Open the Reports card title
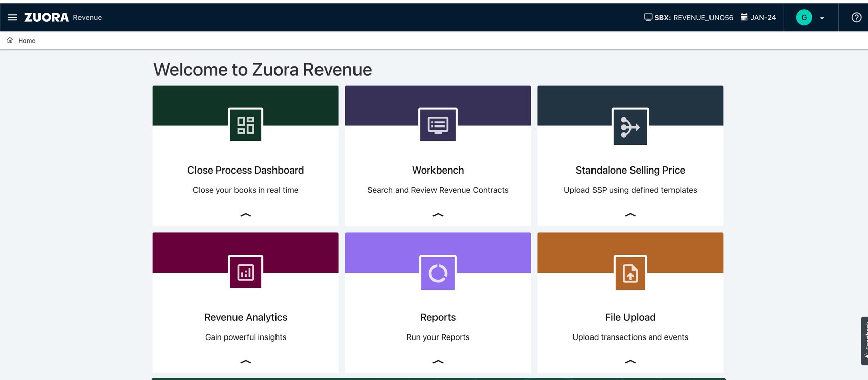This screenshot has width=868, height=380. 438,317
